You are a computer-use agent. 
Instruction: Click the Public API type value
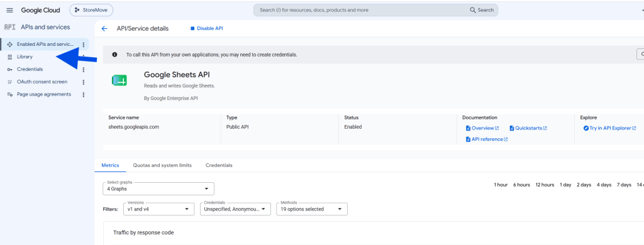[237, 128]
